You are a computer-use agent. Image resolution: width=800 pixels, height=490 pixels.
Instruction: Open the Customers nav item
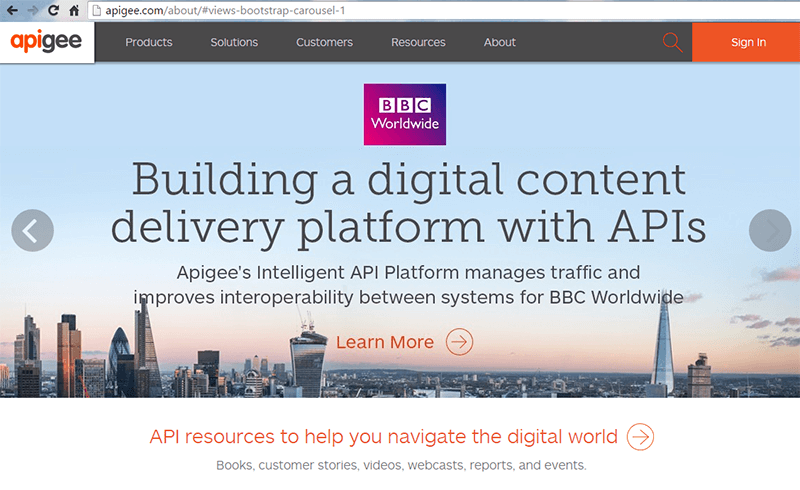pyautogui.click(x=324, y=42)
